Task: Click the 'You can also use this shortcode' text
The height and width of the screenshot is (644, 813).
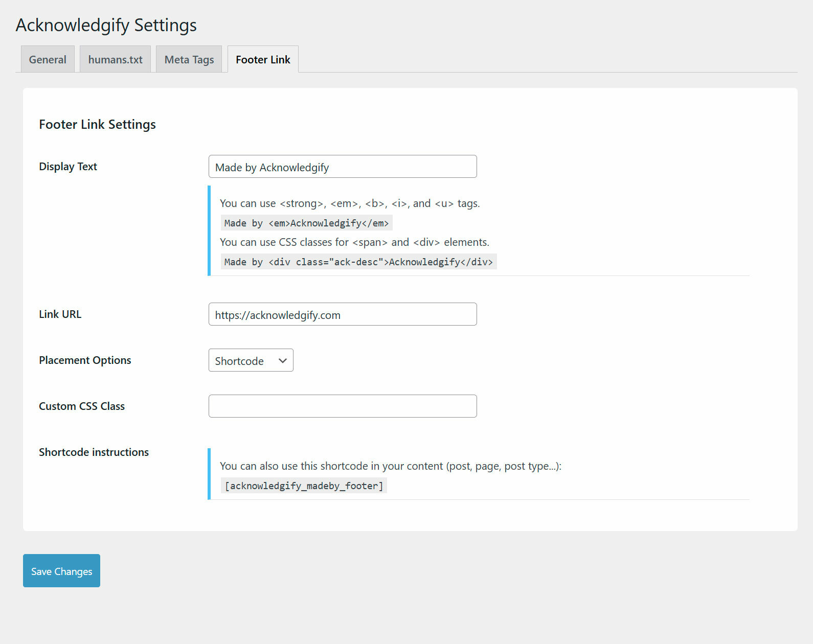Action: pyautogui.click(x=391, y=466)
